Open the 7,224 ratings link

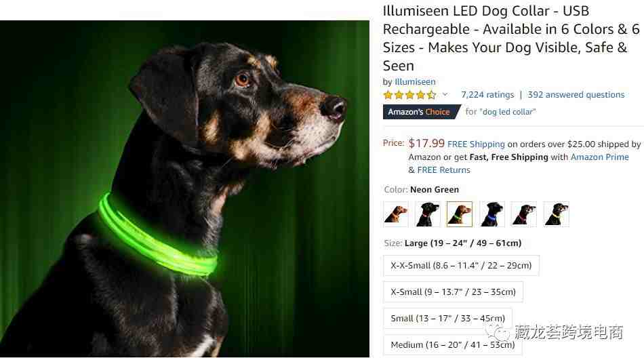coord(487,95)
